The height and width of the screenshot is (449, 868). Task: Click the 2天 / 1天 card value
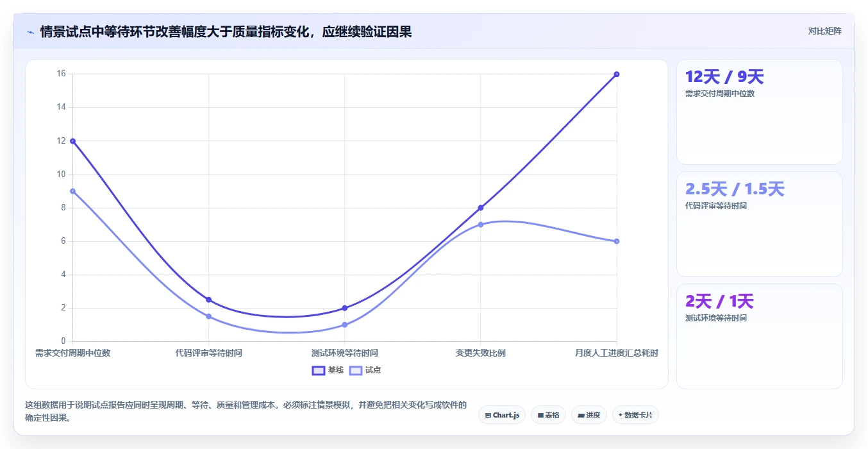pos(719,301)
